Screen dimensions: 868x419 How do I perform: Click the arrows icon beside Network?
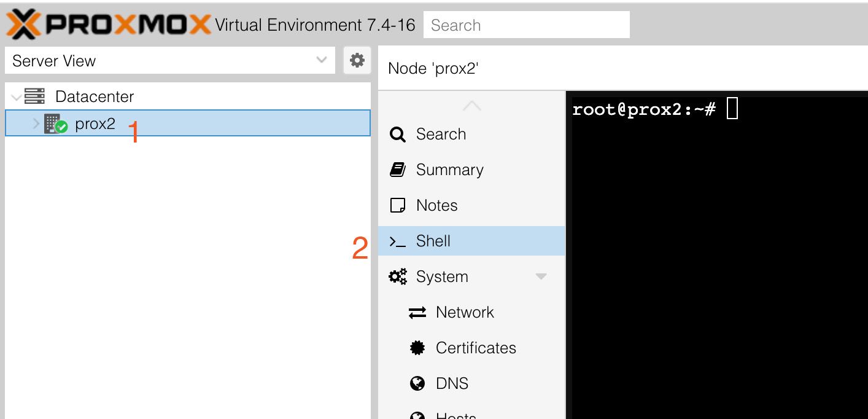click(x=417, y=313)
